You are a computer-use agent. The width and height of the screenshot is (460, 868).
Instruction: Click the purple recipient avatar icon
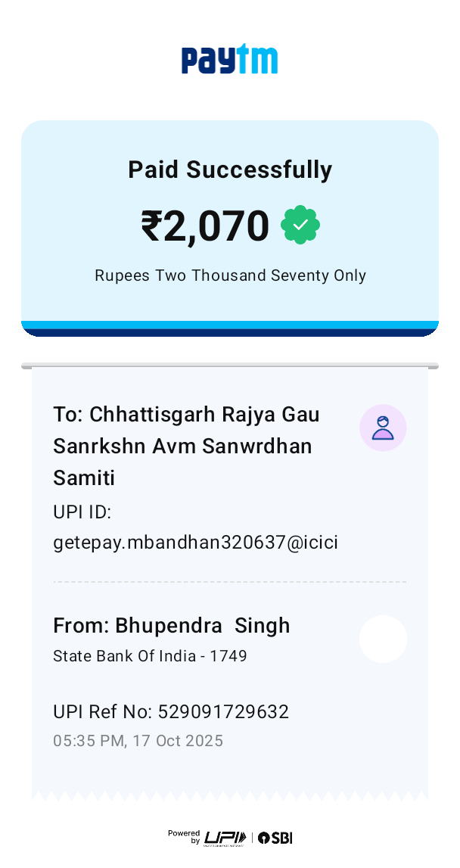point(383,428)
